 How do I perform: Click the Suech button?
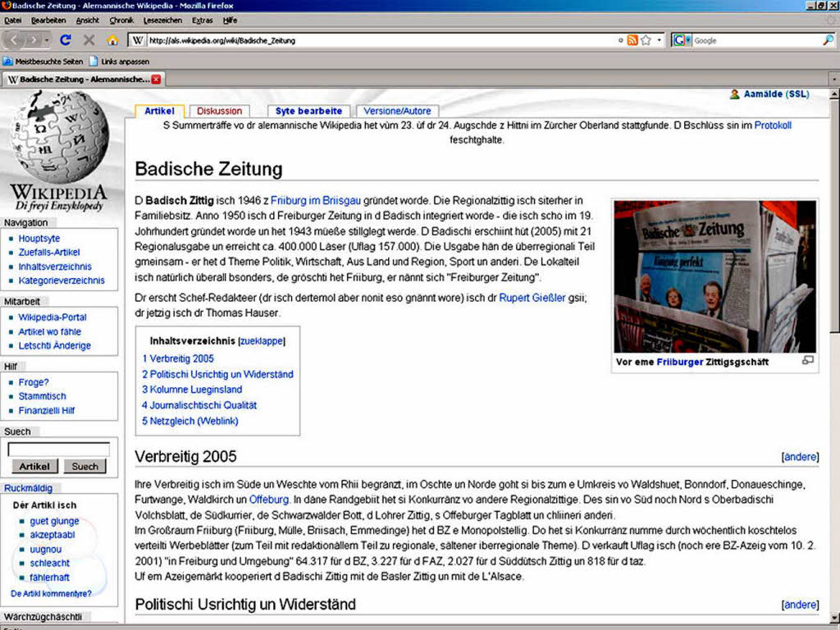point(84,467)
